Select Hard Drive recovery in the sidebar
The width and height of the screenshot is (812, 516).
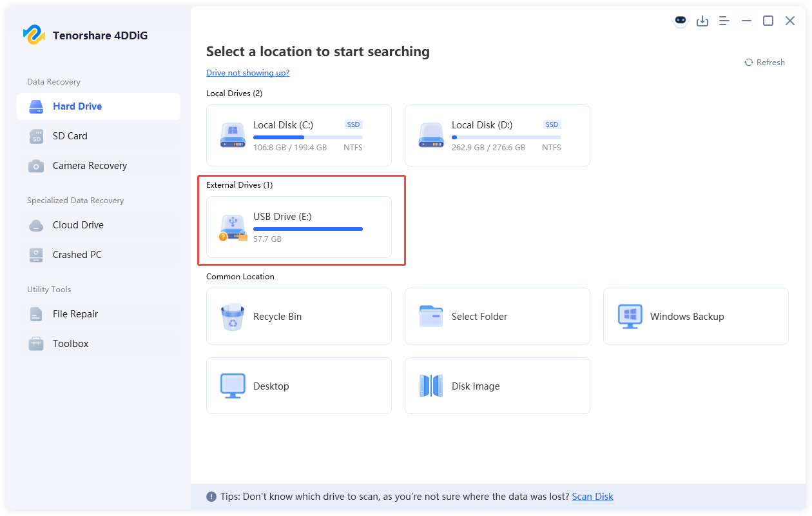point(77,106)
